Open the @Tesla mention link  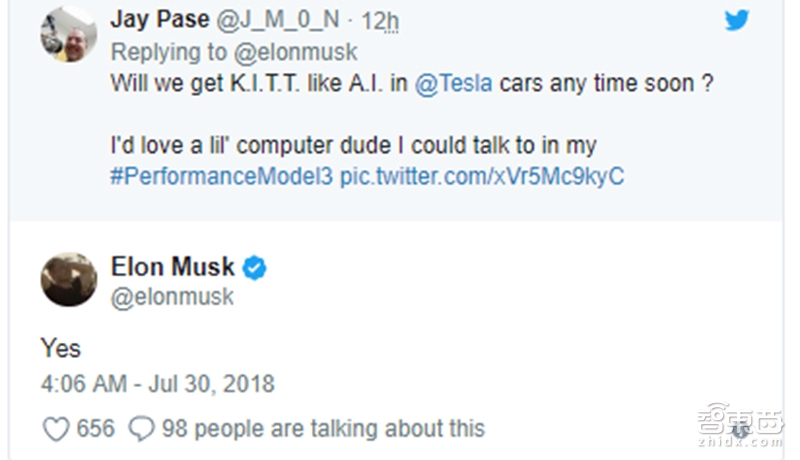click(453, 84)
